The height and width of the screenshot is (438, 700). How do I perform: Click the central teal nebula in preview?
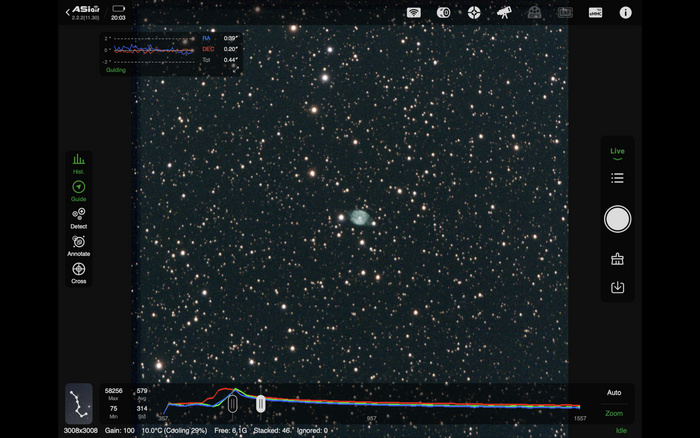(360, 218)
